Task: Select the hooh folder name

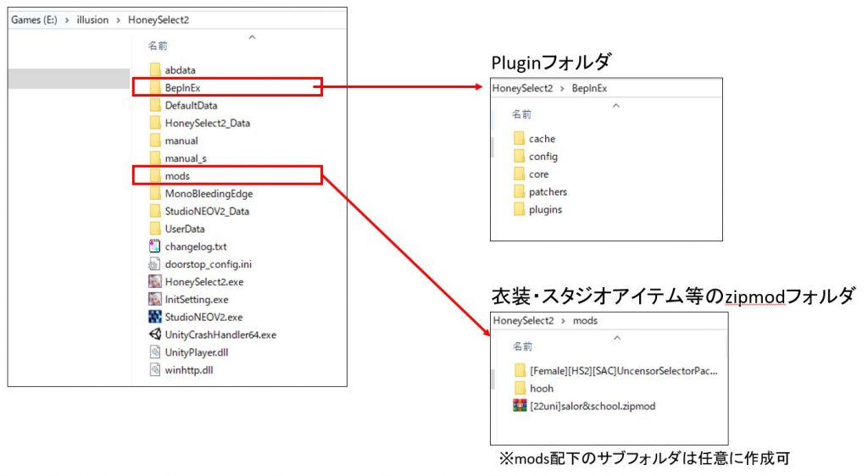Action: (542, 388)
